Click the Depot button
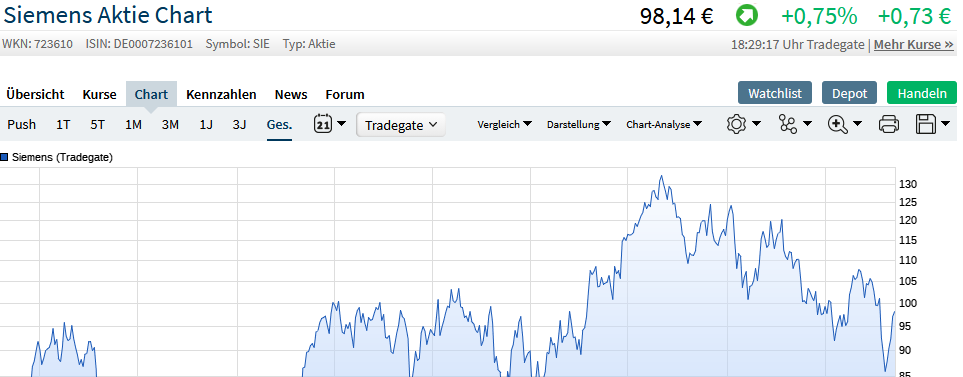The image size is (963, 377). click(849, 93)
